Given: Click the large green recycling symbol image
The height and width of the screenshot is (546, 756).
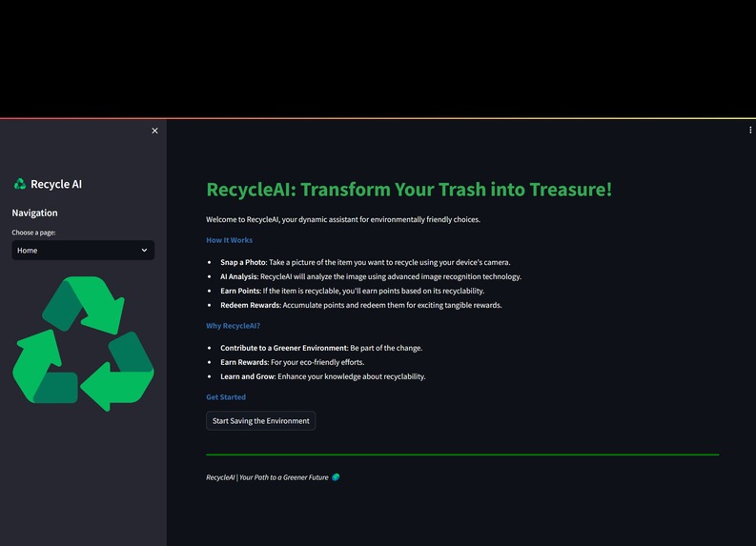Looking at the screenshot, I should 83,344.
